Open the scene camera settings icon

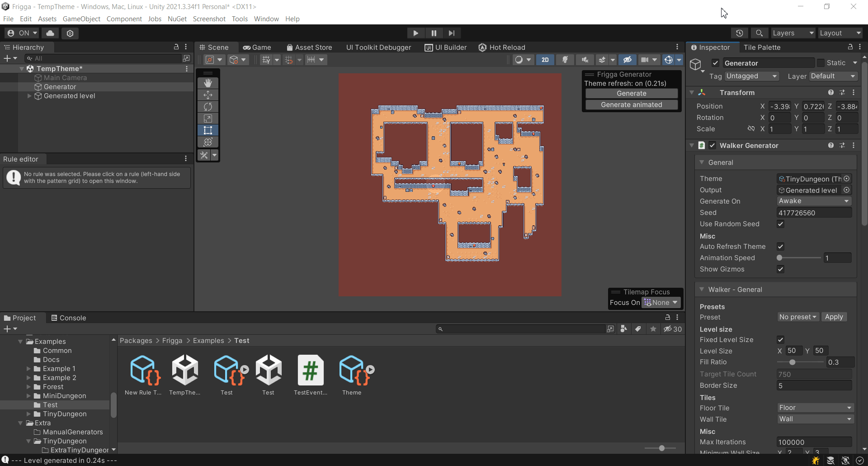tap(645, 60)
